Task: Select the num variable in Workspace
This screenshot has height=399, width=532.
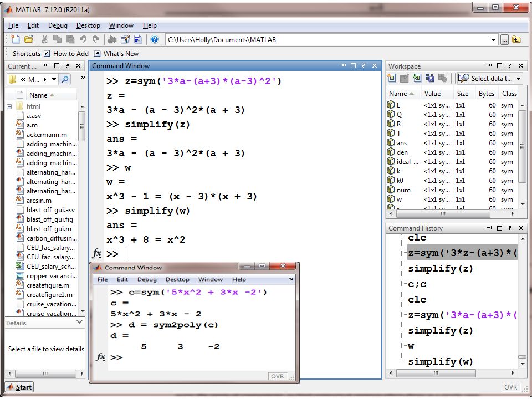Action: click(x=403, y=190)
